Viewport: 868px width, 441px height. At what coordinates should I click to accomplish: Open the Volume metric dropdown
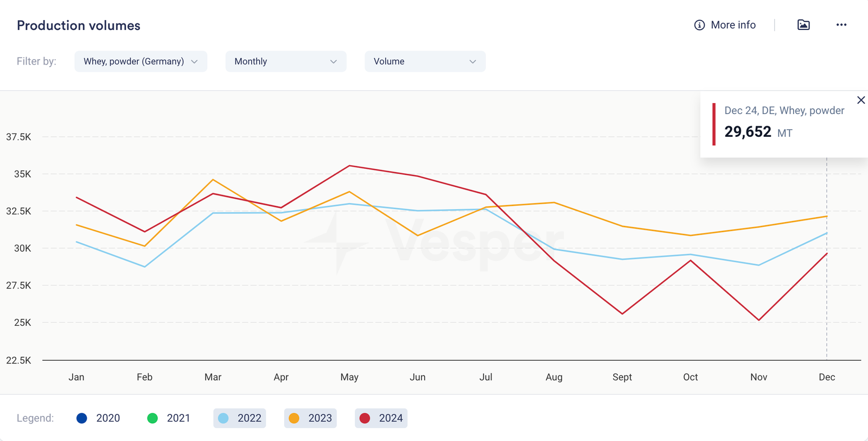tap(425, 61)
